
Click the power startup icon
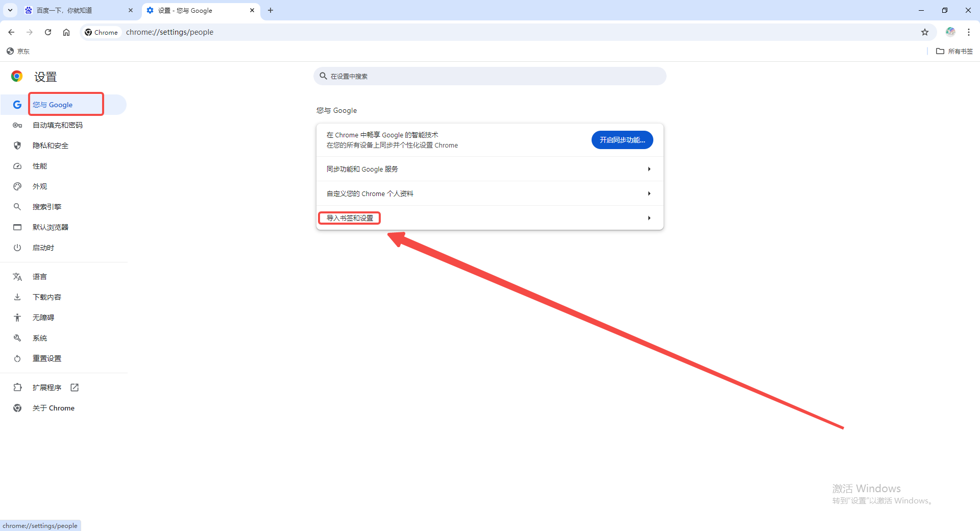17,248
